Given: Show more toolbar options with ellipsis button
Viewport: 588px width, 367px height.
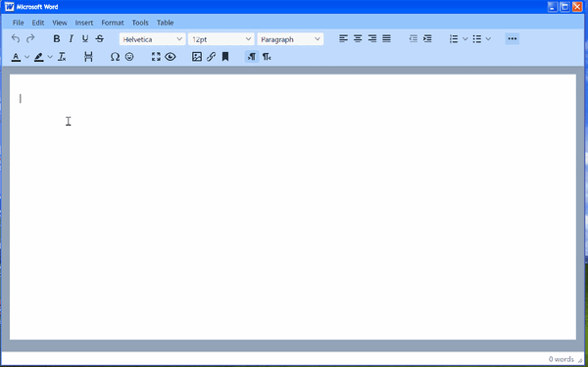Looking at the screenshot, I should point(513,38).
